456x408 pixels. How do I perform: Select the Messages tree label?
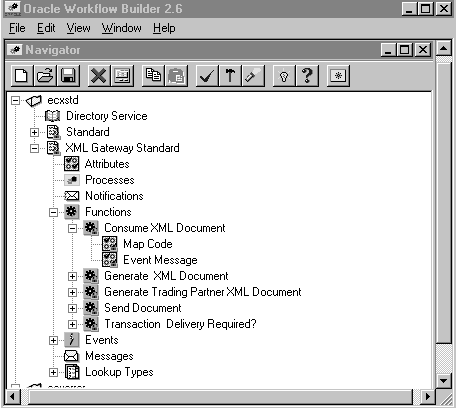click(x=109, y=356)
